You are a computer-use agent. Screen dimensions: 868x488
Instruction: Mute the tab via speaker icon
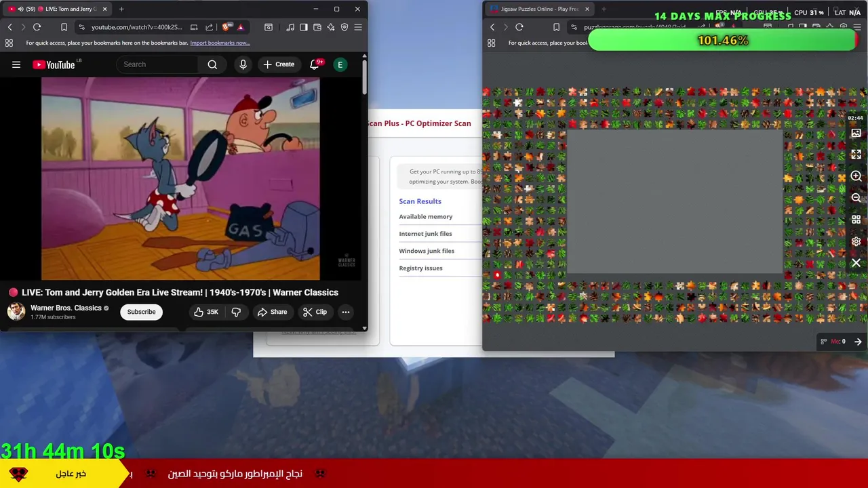click(21, 9)
